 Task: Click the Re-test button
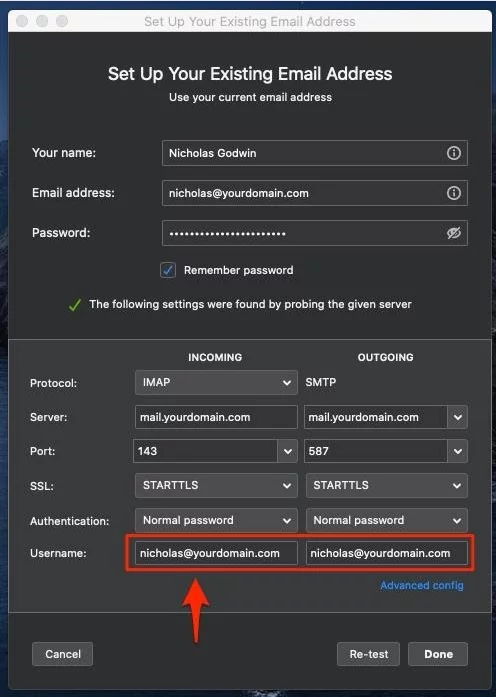click(x=368, y=654)
